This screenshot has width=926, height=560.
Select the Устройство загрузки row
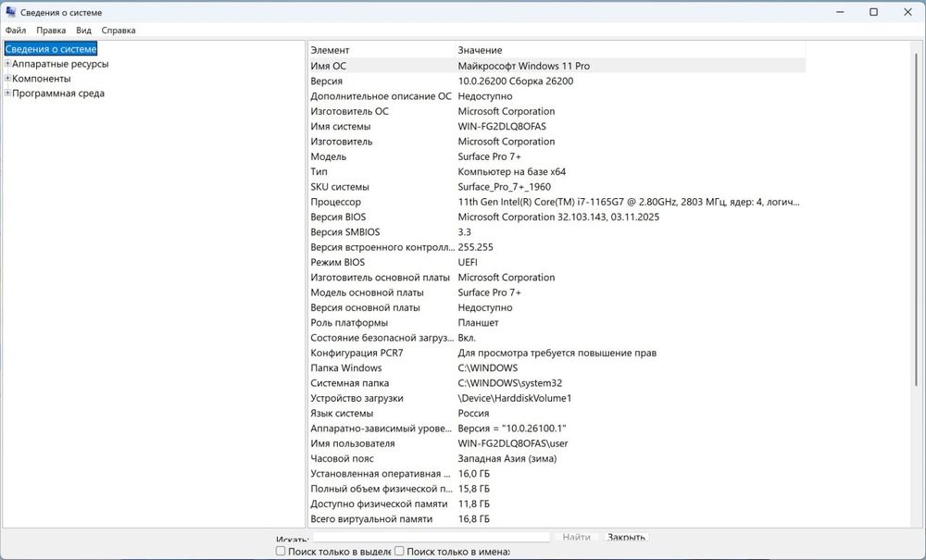point(557,398)
